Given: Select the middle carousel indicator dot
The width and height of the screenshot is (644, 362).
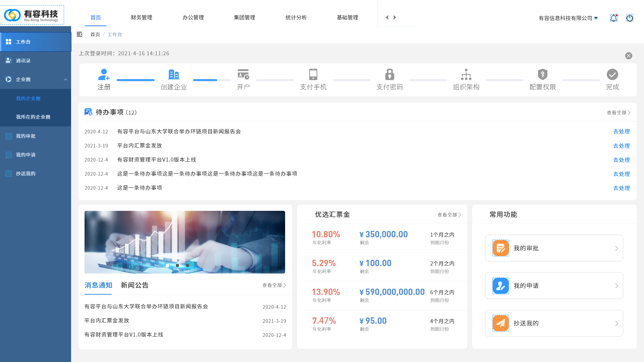Looking at the screenshot, I should [x=177, y=265].
